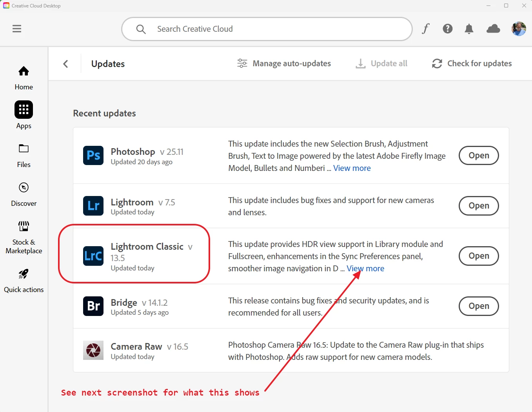Open cloud sync status icon
Image resolution: width=532 pixels, height=412 pixels.
(493, 29)
